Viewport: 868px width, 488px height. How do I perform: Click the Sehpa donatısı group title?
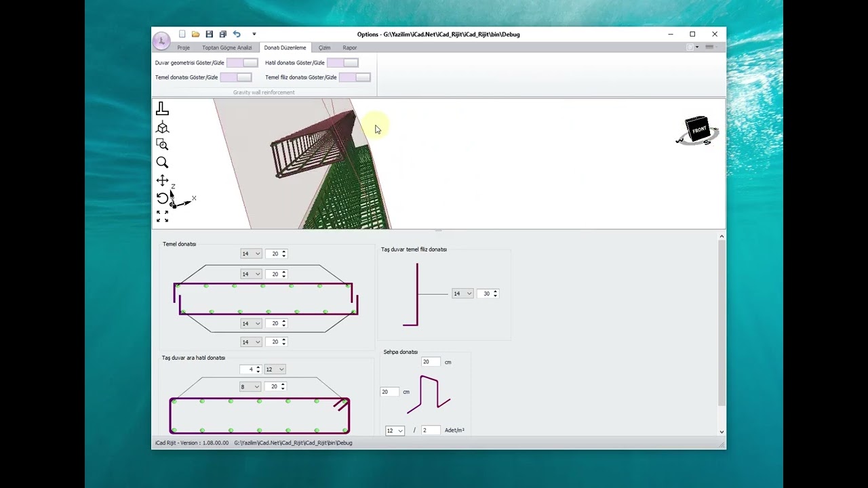click(400, 352)
